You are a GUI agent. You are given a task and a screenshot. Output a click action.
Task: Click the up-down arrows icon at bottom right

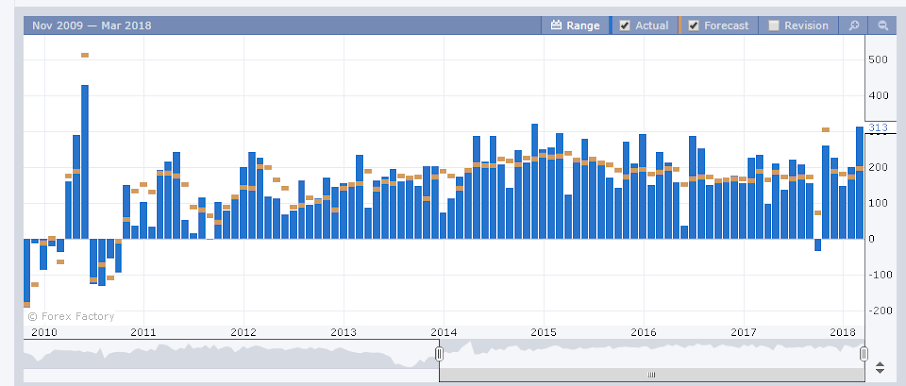[879, 367]
